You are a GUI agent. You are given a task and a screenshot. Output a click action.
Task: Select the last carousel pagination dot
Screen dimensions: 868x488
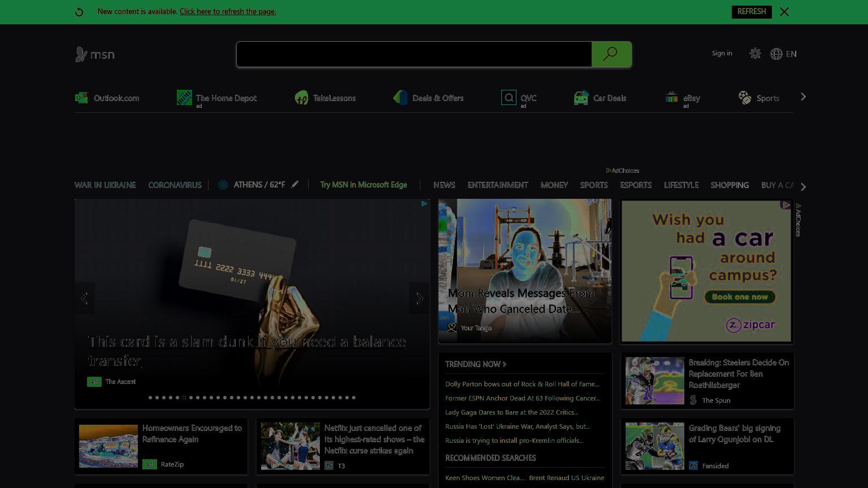pos(354,398)
